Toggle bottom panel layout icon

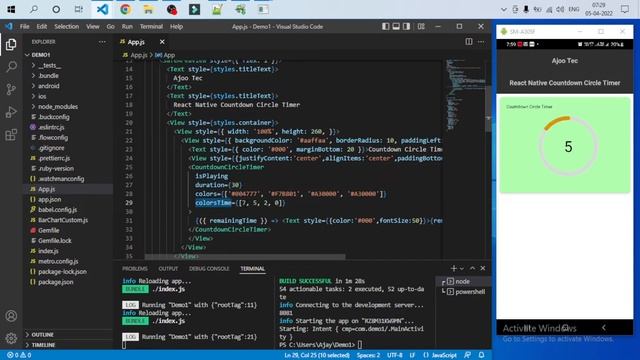396,27
